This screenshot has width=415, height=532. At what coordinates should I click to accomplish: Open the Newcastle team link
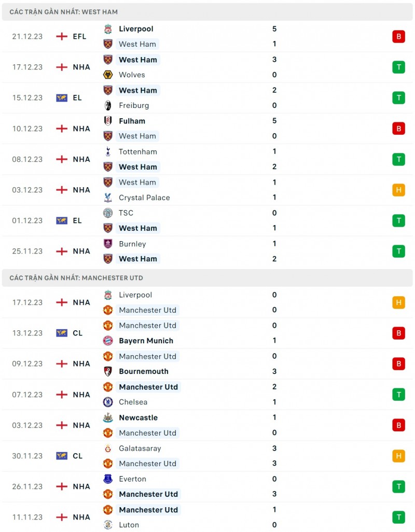(138, 417)
